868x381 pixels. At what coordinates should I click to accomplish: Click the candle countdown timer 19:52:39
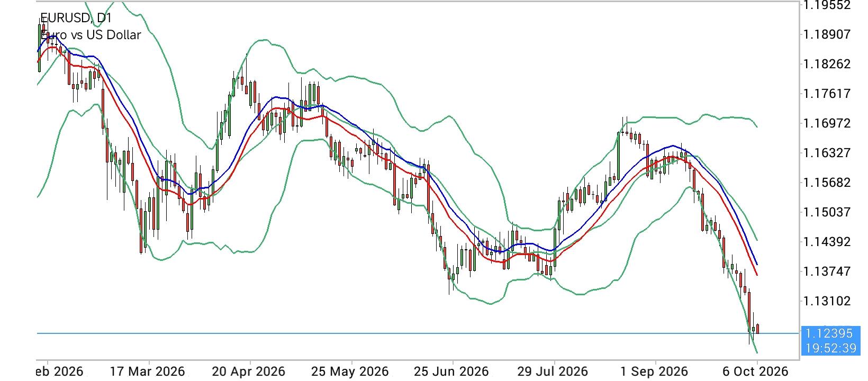coord(830,348)
